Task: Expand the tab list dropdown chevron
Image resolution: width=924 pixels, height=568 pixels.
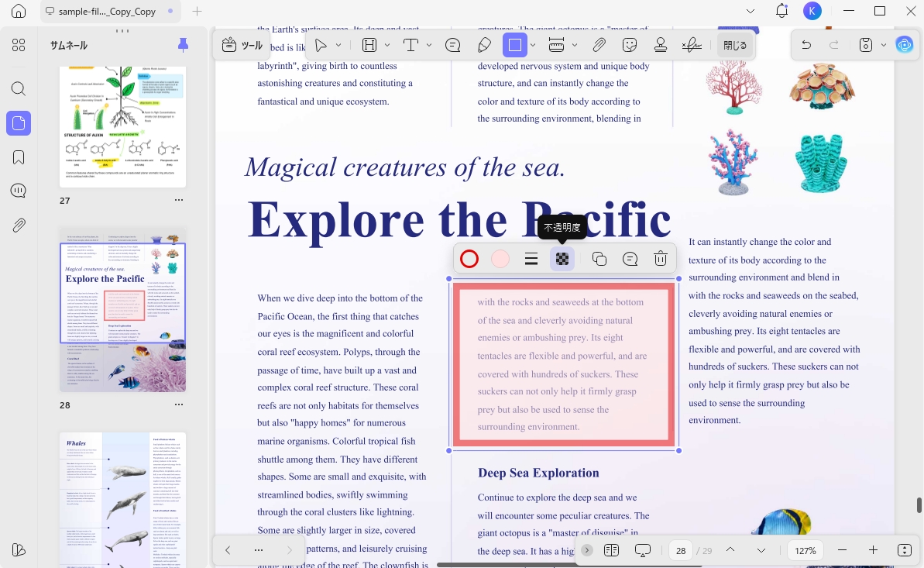Action: click(751, 11)
